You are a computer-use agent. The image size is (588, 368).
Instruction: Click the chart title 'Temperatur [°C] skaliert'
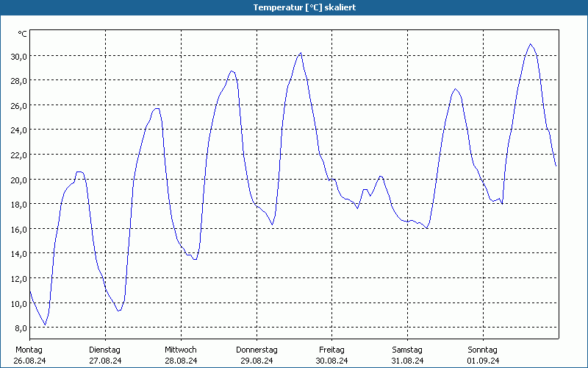coord(304,7)
